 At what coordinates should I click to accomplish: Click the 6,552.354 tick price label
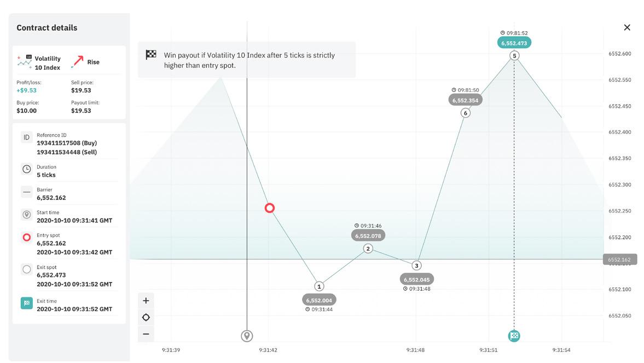465,100
